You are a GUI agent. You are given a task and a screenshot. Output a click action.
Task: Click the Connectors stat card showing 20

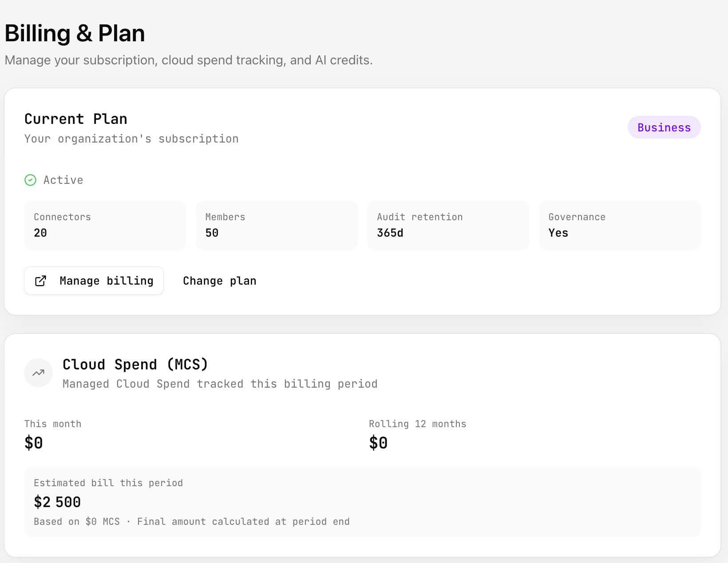click(105, 225)
